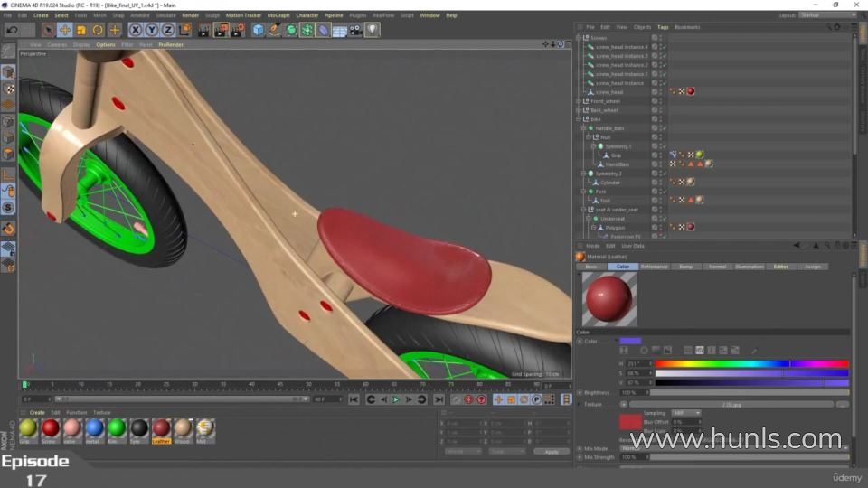The height and width of the screenshot is (488, 868).
Task: Click the Apply button in coordinates panel
Action: click(551, 451)
